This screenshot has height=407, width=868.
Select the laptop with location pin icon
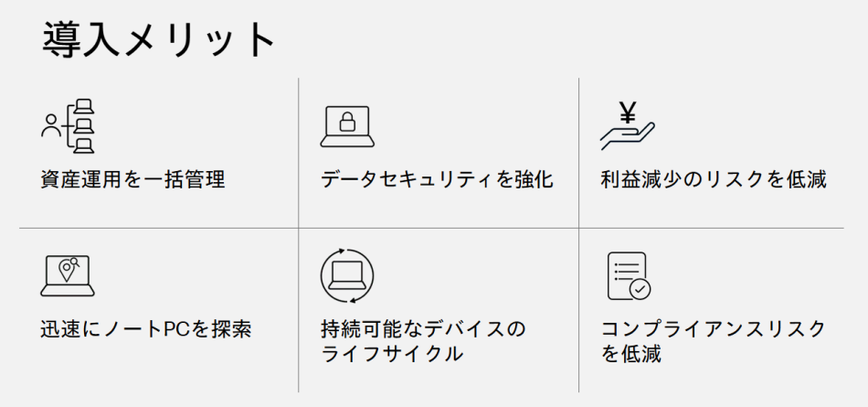point(67,275)
